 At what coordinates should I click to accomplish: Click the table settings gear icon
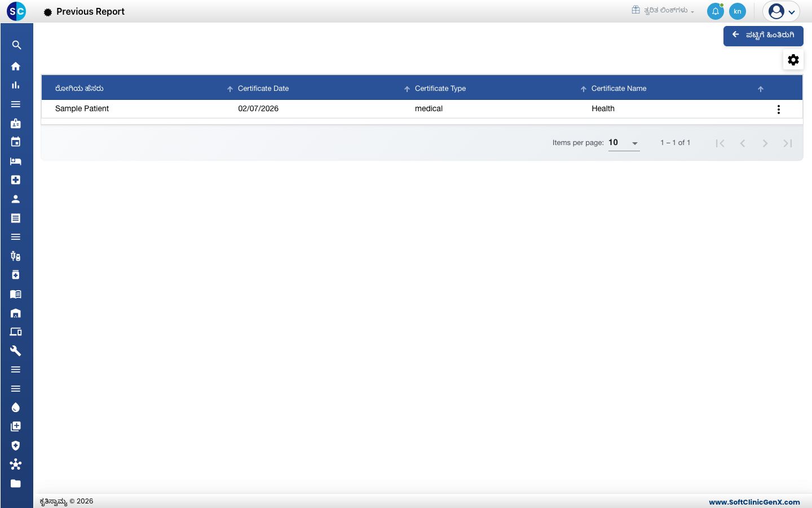[x=793, y=60]
